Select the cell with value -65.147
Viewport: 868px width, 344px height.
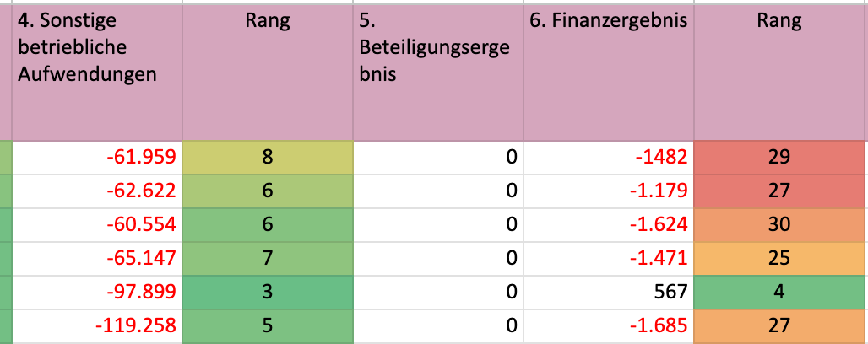coord(97,258)
